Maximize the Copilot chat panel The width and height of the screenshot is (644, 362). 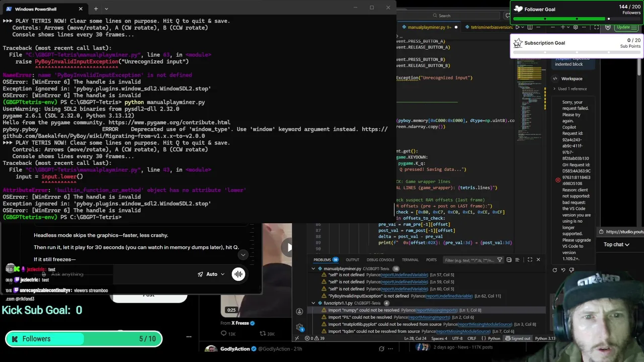pos(596,27)
